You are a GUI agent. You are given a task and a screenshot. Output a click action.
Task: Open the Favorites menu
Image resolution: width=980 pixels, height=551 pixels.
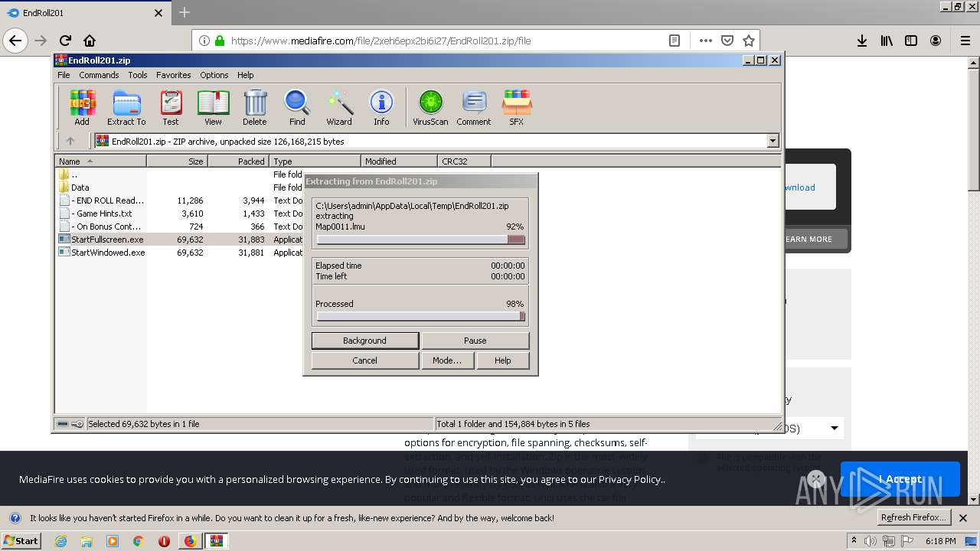click(174, 75)
